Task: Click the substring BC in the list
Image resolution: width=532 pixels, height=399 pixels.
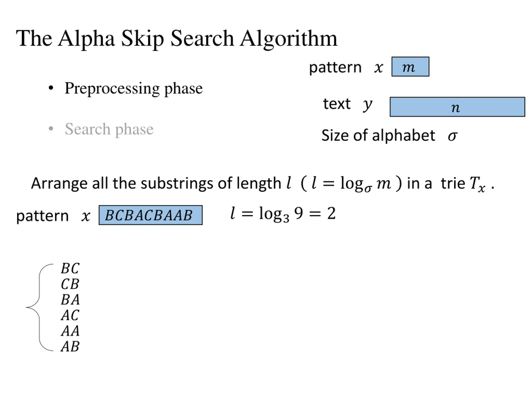Action: click(x=70, y=268)
